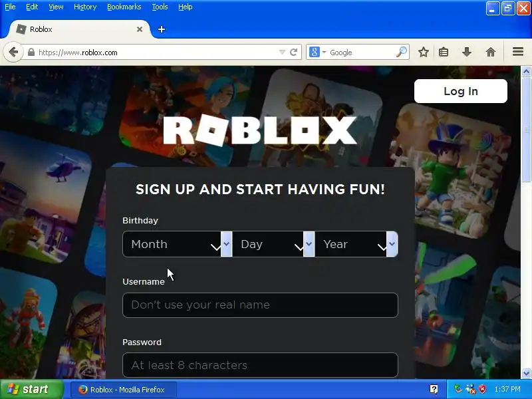Click the Birthday label
Image resolution: width=532 pixels, height=399 pixels.
pos(140,221)
